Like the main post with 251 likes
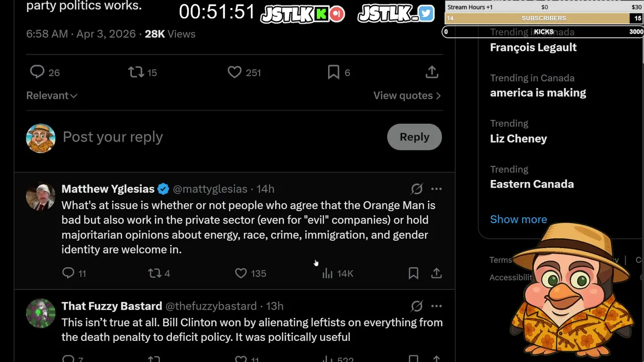Viewport: 644px width, 362px height. [x=234, y=72]
